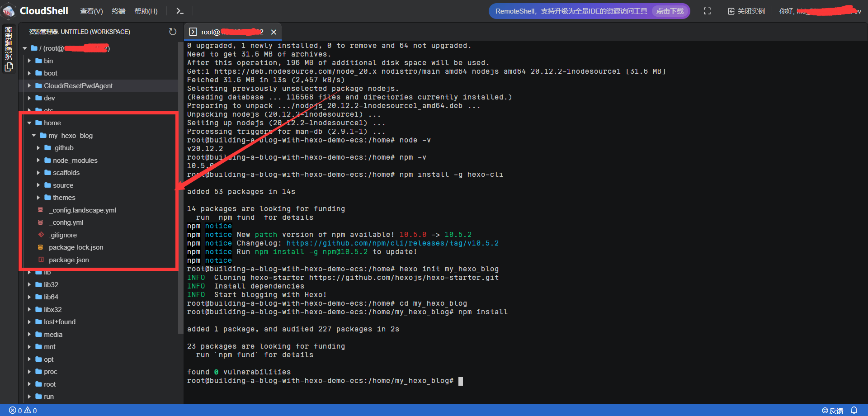Click the 关闭实例 button

point(746,11)
